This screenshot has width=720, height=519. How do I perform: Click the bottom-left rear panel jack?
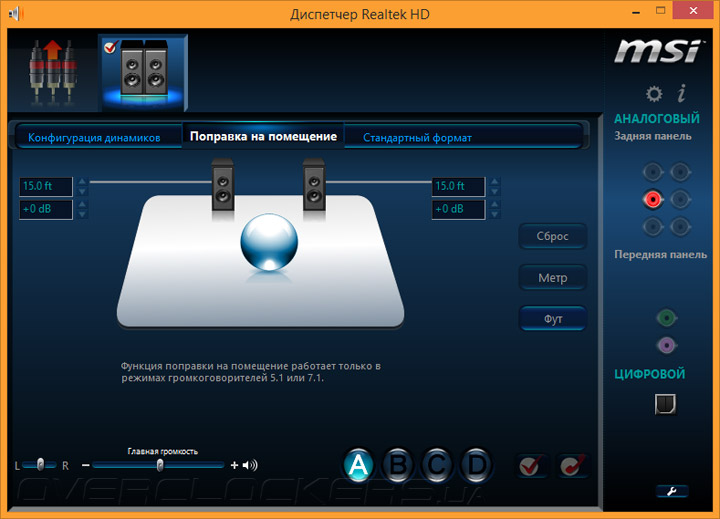point(652,226)
